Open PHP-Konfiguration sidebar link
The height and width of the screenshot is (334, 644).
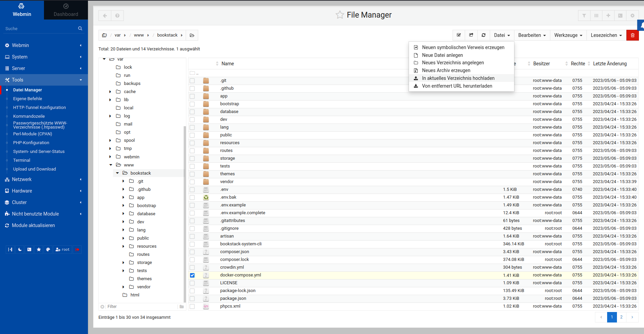tap(31, 143)
